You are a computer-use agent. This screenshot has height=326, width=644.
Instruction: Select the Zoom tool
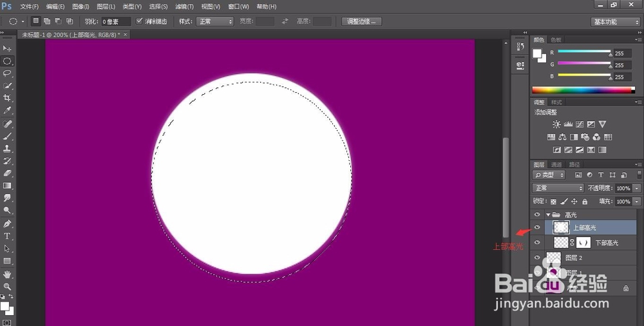[x=7, y=287]
